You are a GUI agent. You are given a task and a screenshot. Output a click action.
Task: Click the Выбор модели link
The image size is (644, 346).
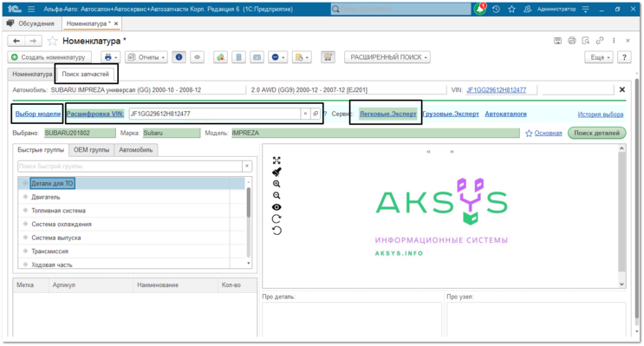tap(38, 114)
